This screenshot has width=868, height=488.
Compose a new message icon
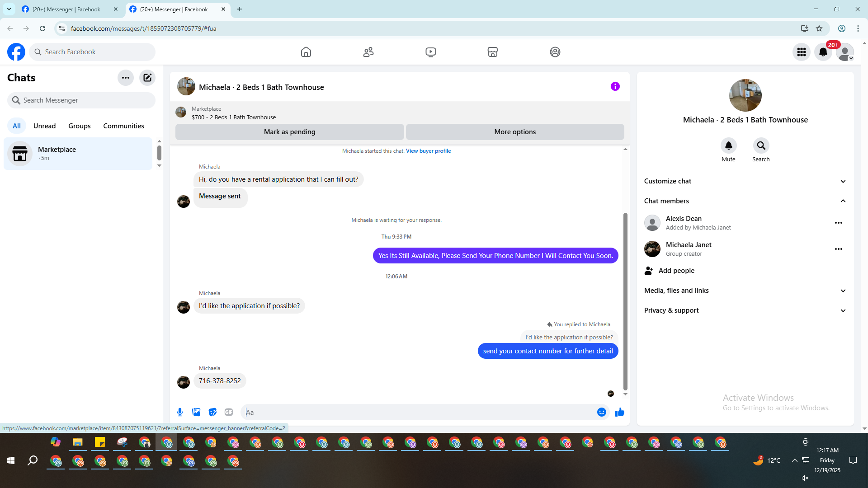147,78
